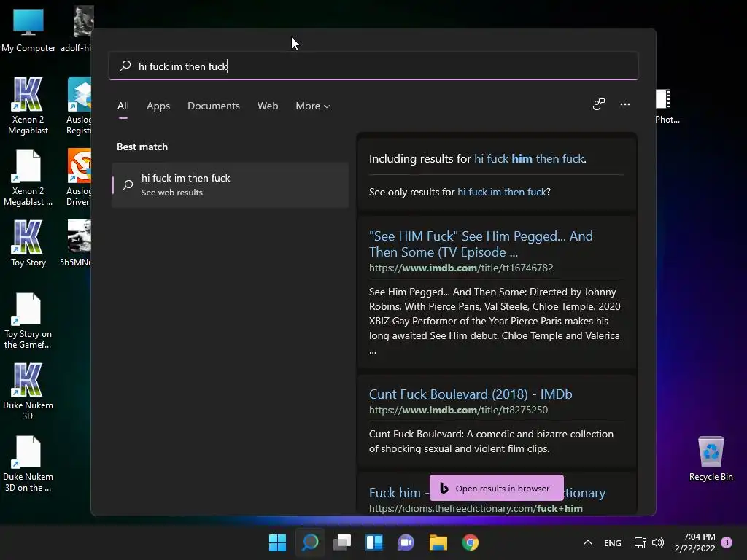Open the Auslogics Driver desktop shortcut
747x560 pixels.
(x=79, y=177)
